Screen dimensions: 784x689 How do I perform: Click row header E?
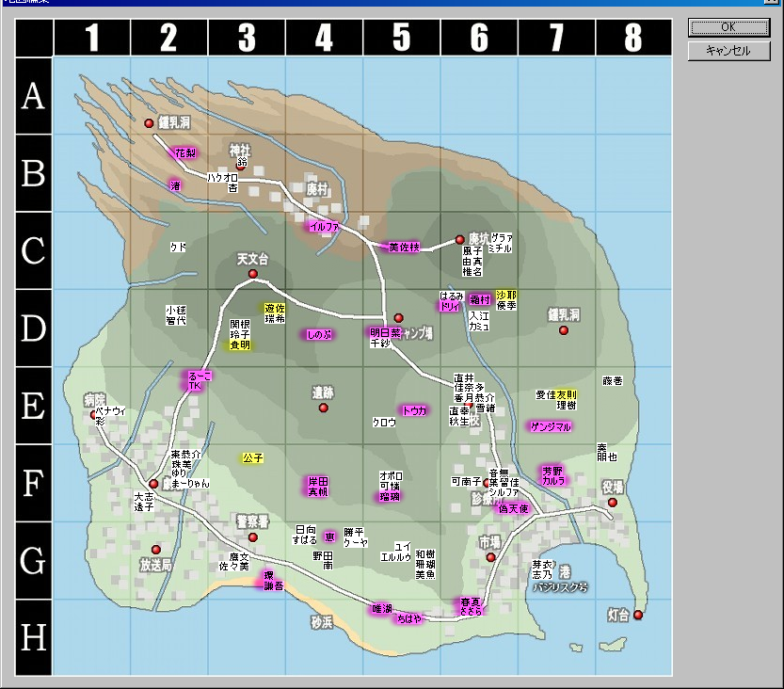34,406
